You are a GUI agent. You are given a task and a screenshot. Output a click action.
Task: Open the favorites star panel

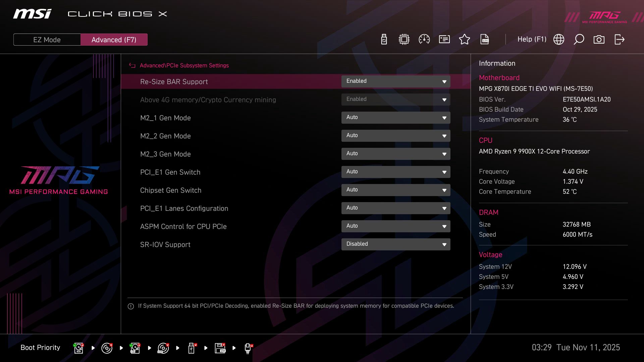tap(465, 39)
